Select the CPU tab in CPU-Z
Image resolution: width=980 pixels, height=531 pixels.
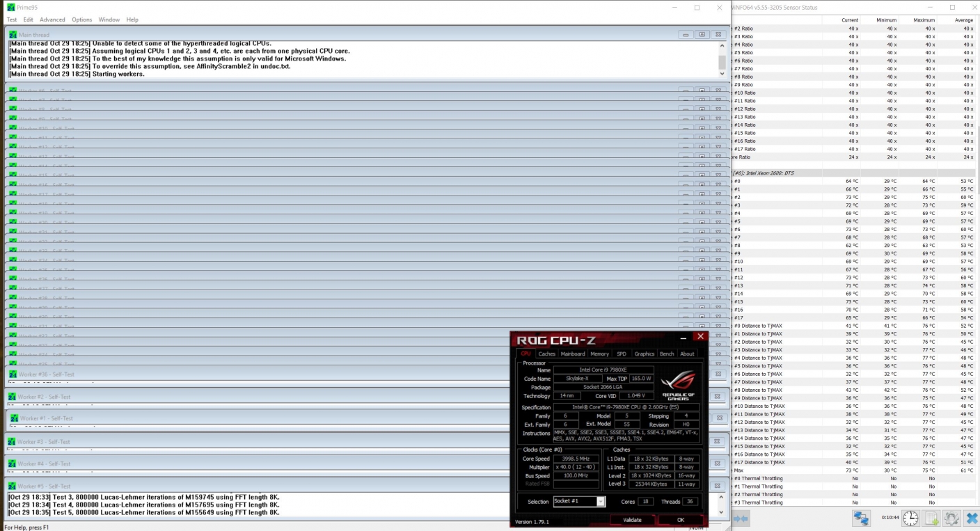click(526, 354)
